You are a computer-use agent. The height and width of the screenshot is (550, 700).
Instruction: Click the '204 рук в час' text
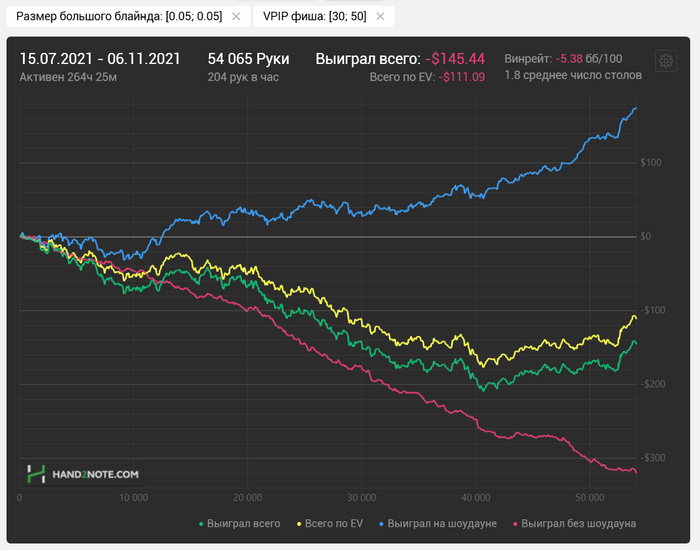[x=243, y=77]
